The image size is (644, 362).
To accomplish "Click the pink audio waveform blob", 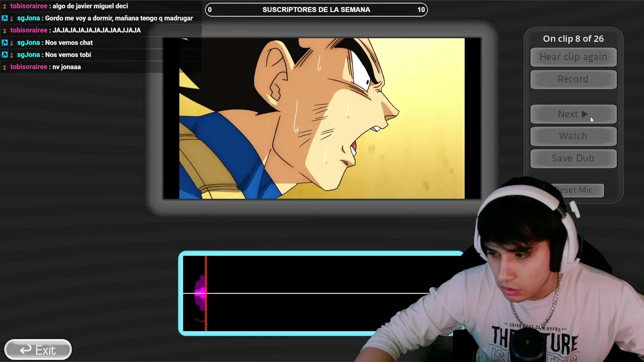I will pyautogui.click(x=200, y=293).
